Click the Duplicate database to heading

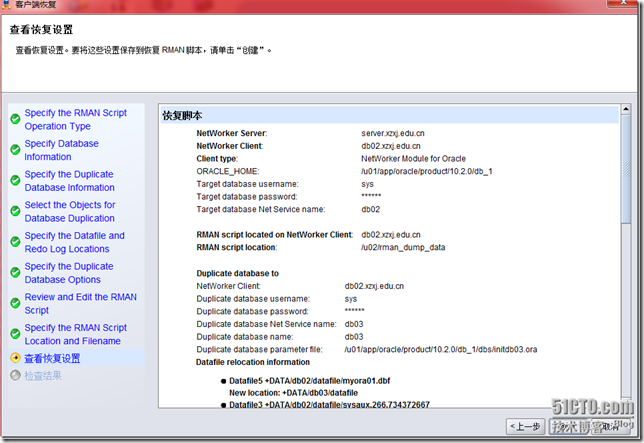click(x=237, y=273)
